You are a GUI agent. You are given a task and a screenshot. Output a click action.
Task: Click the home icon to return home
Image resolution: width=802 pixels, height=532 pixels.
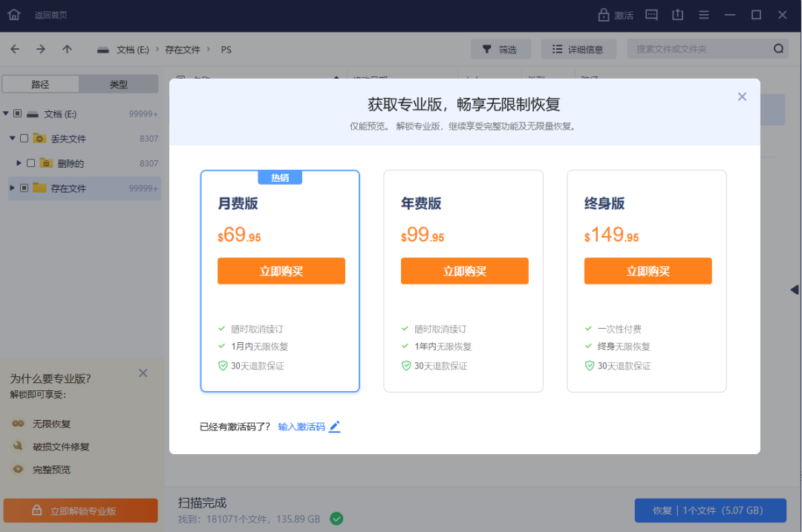click(13, 15)
